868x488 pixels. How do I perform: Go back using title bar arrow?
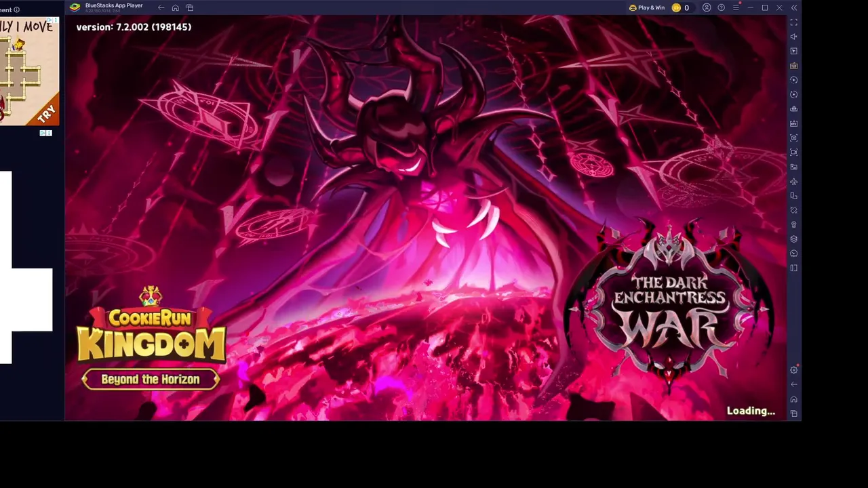(161, 7)
